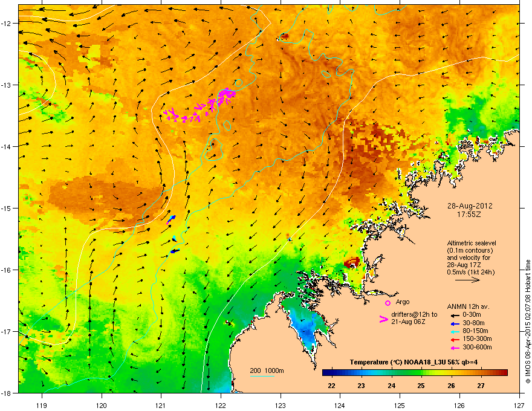The height and width of the screenshot is (411, 532).
Task: Click the color bar tick label 23
Action: 361,386
